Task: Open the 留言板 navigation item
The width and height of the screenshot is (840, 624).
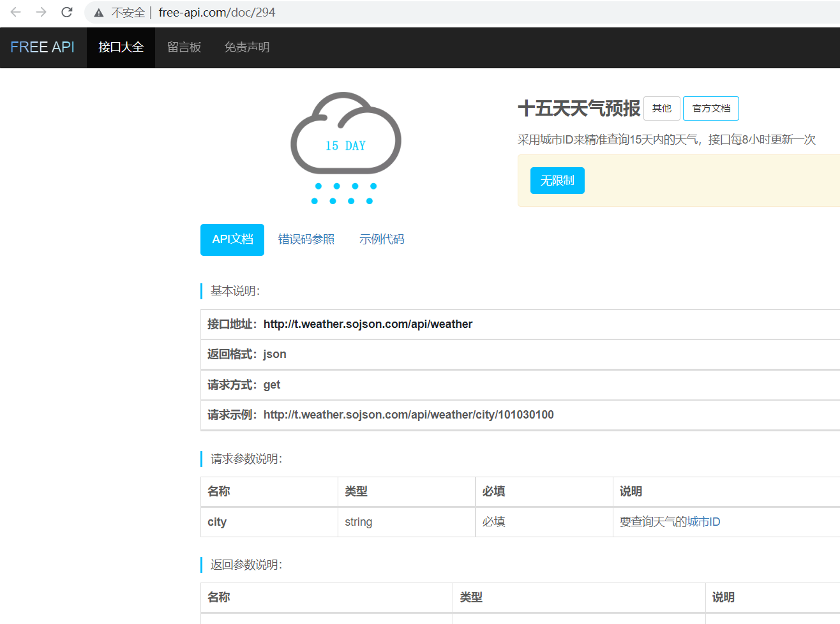Action: pos(184,47)
